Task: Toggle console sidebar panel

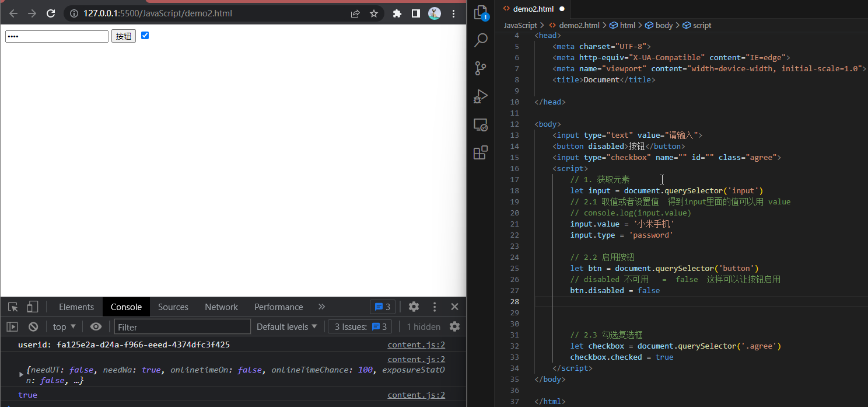Action: coord(12,327)
